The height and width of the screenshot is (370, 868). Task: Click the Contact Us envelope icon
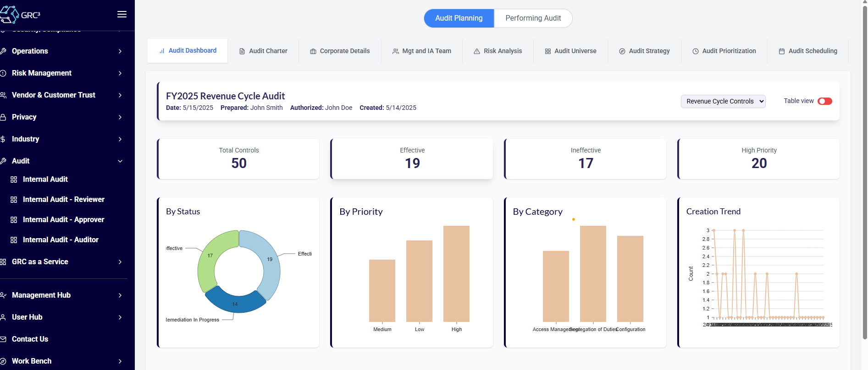pos(3,339)
